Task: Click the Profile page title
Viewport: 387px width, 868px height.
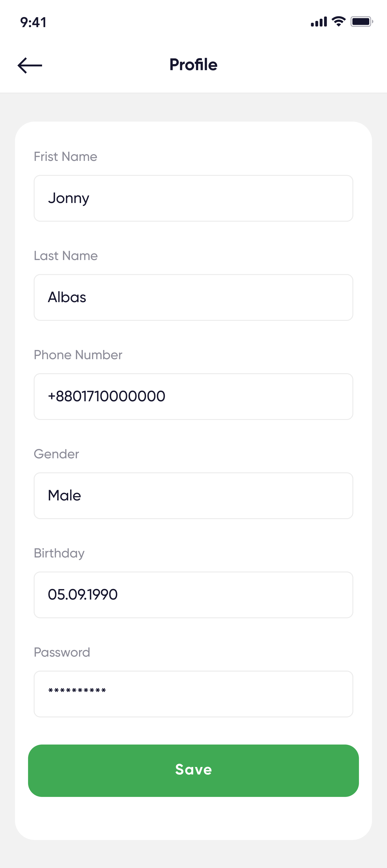Action: click(193, 65)
